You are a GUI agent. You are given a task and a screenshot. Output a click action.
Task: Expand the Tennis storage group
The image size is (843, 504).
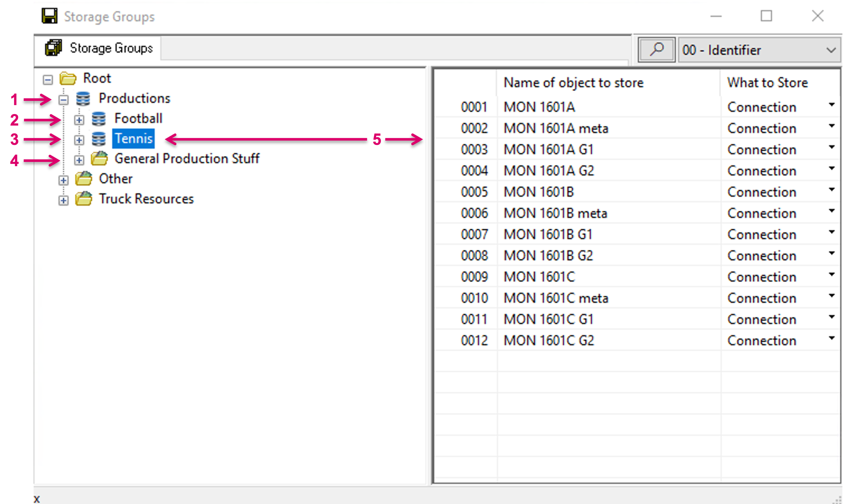[x=79, y=140]
